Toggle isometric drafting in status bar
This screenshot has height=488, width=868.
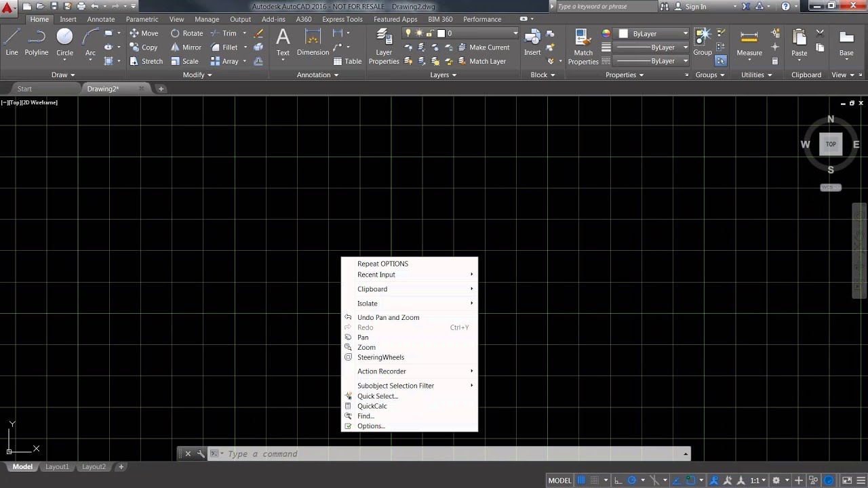(654, 481)
